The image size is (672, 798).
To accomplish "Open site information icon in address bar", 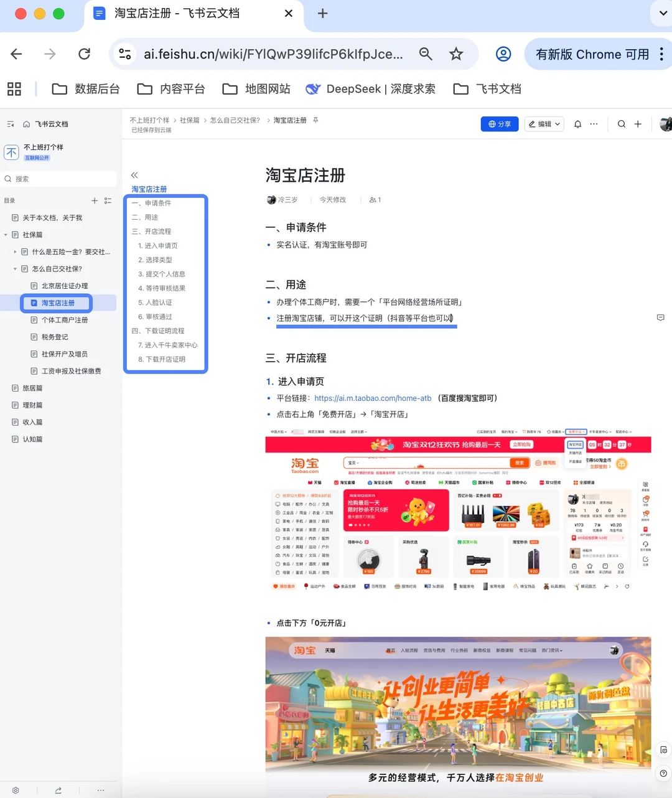I will click(125, 54).
